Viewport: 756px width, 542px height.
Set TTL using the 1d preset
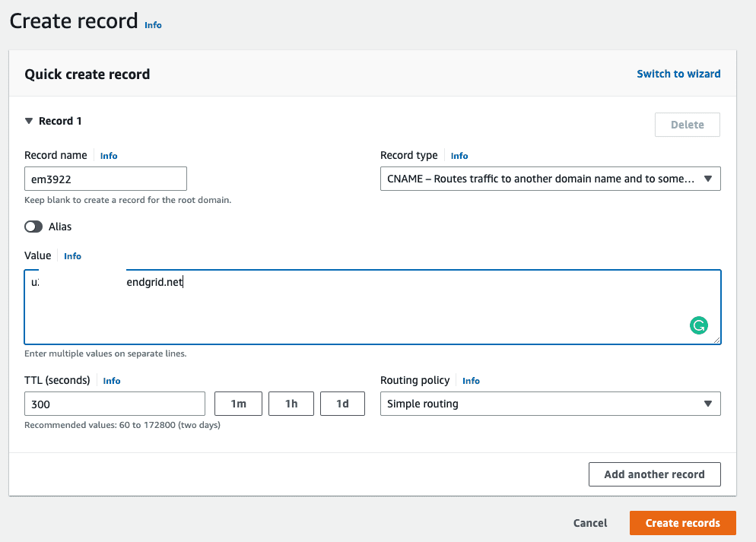pyautogui.click(x=342, y=404)
